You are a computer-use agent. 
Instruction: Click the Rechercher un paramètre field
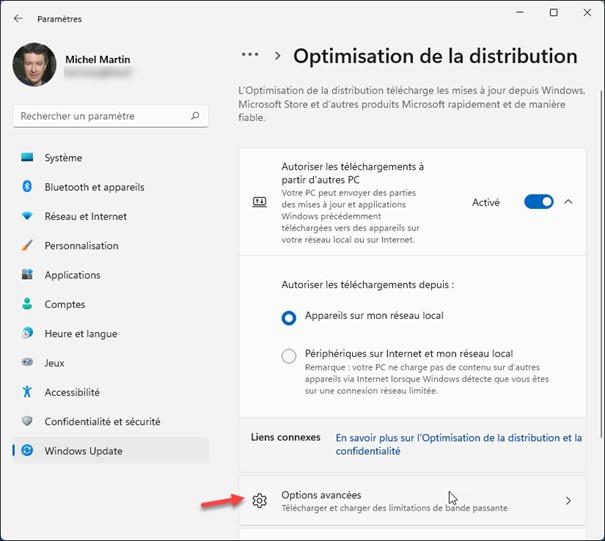[100, 117]
